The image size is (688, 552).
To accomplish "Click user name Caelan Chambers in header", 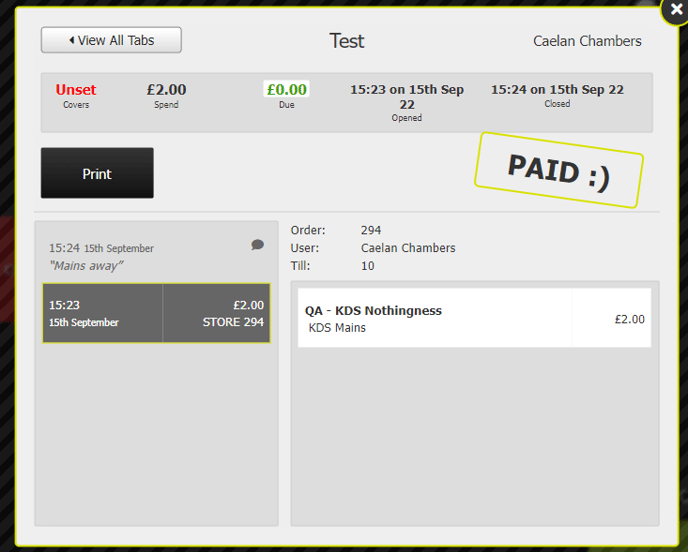I will tap(587, 41).
